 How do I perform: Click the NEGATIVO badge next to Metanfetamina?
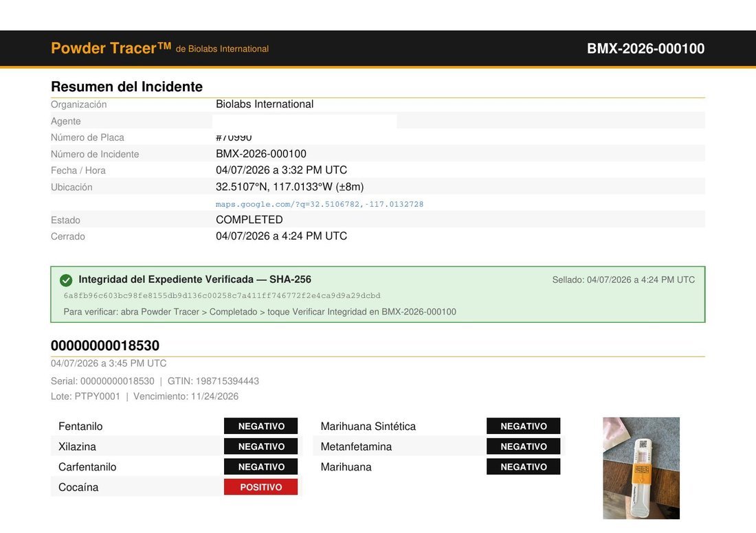pyautogui.click(x=523, y=446)
